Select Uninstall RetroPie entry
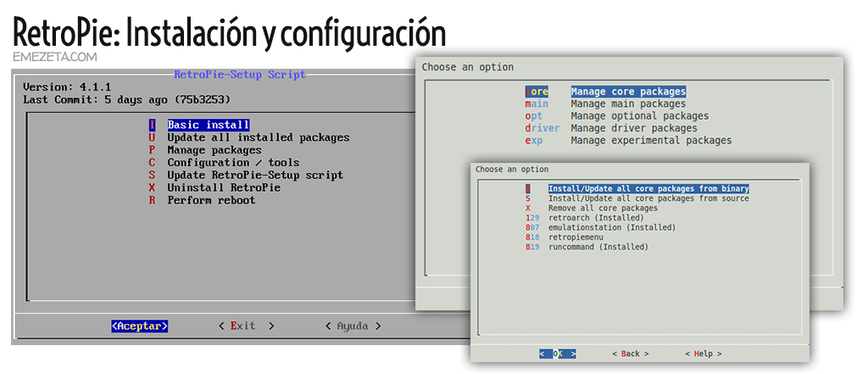This screenshot has height=374, width=868. (x=214, y=187)
